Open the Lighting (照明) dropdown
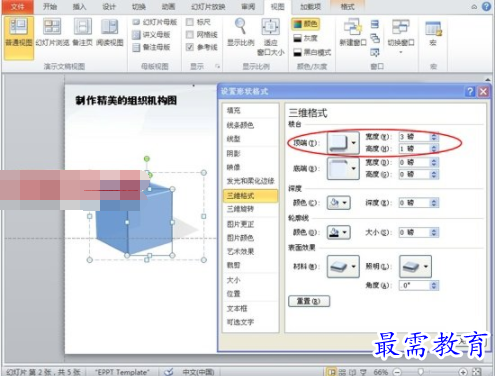Image resolution: width=496 pixels, height=376 pixels. (x=415, y=266)
